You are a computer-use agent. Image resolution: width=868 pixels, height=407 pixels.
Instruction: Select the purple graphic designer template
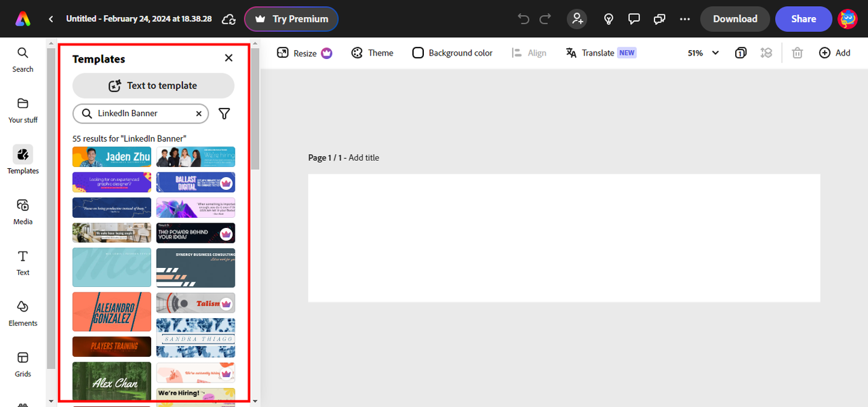point(112,182)
